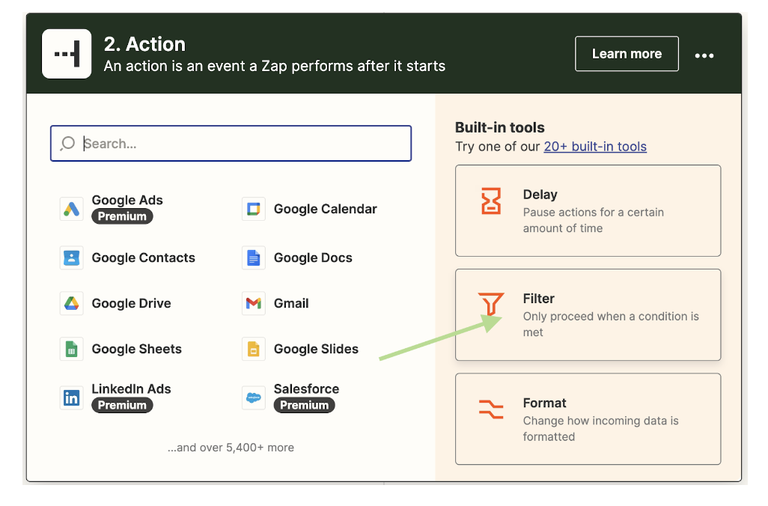Click the Format squiggle icon
Screen dimensions: 768x506
[491, 409]
